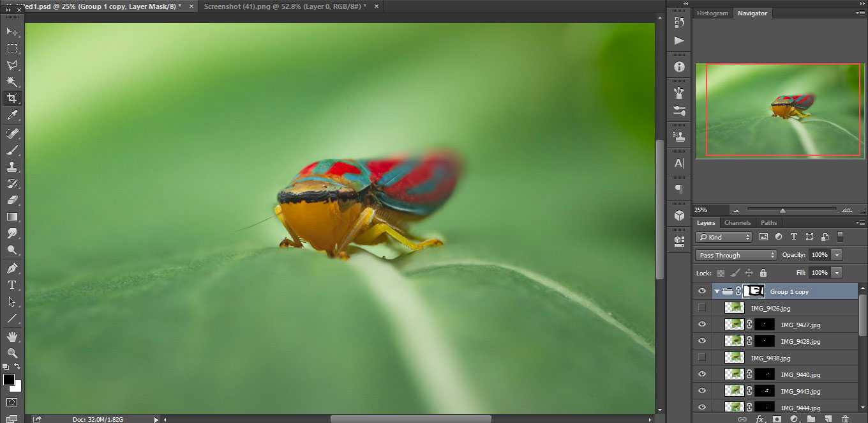Hide the Group 1 copy layer group
Screen dimensions: 868x423
702,291
